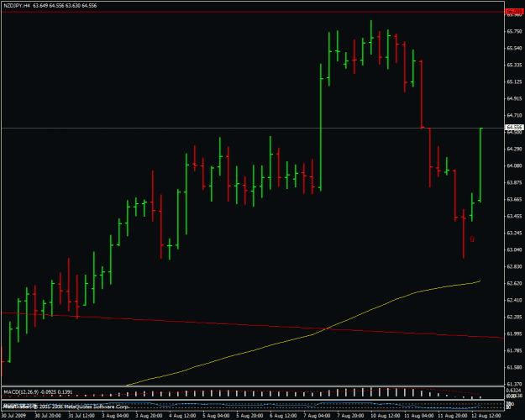
Task: Click the 61.580 price axis label
Action: coord(515,367)
